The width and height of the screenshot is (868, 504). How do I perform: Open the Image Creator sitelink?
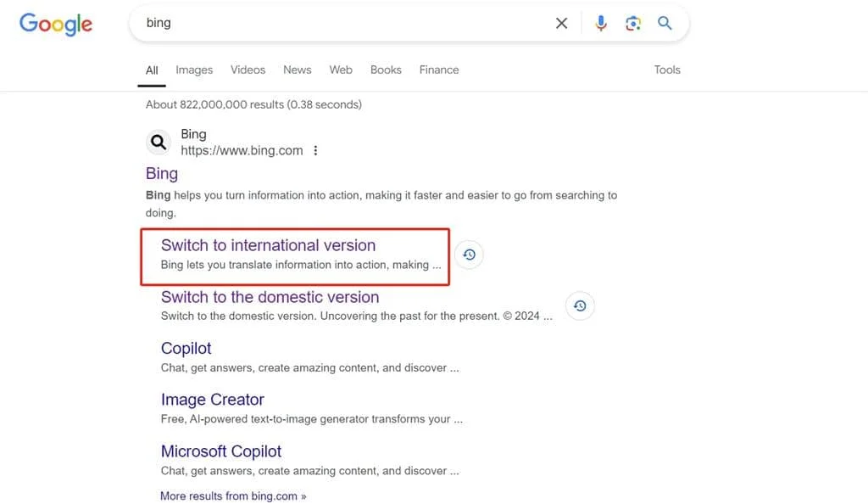click(x=213, y=400)
